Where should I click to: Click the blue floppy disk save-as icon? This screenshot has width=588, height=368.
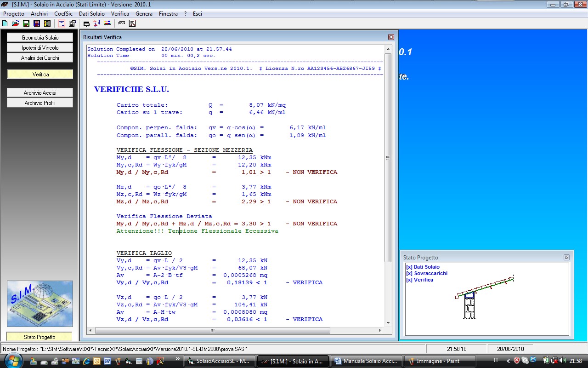click(36, 23)
